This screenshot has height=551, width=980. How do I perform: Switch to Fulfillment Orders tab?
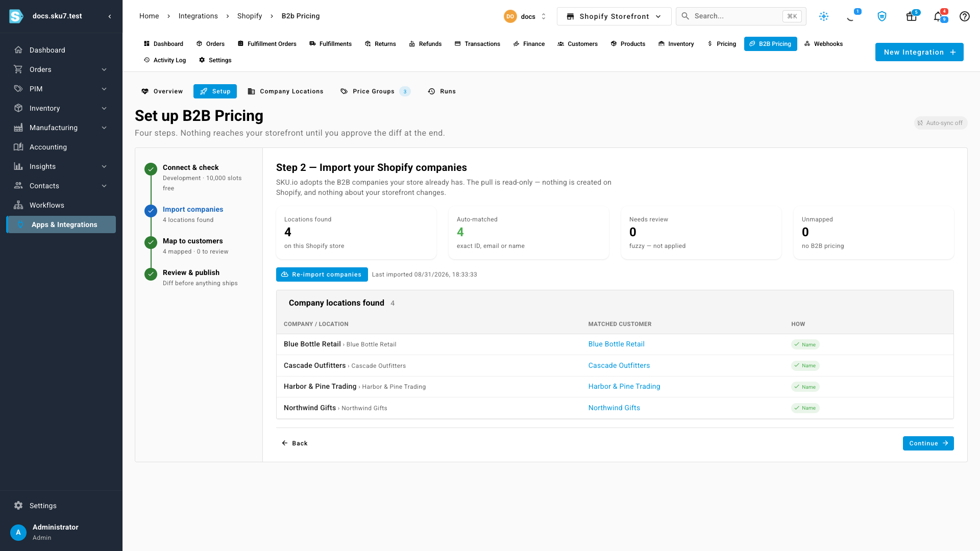tap(267, 44)
